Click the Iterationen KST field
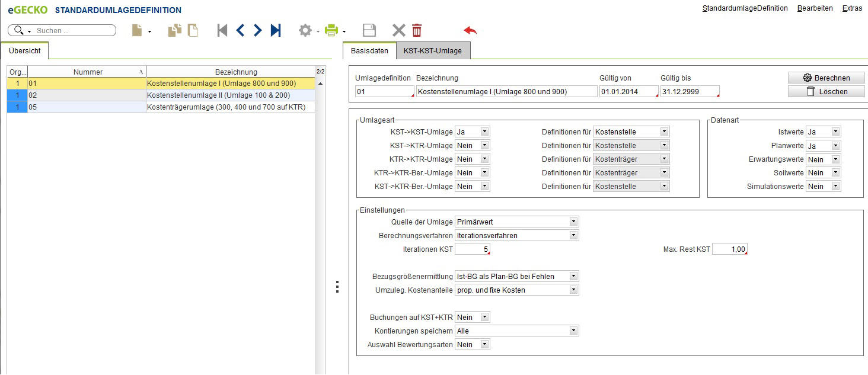The height and width of the screenshot is (375, 868). point(473,249)
